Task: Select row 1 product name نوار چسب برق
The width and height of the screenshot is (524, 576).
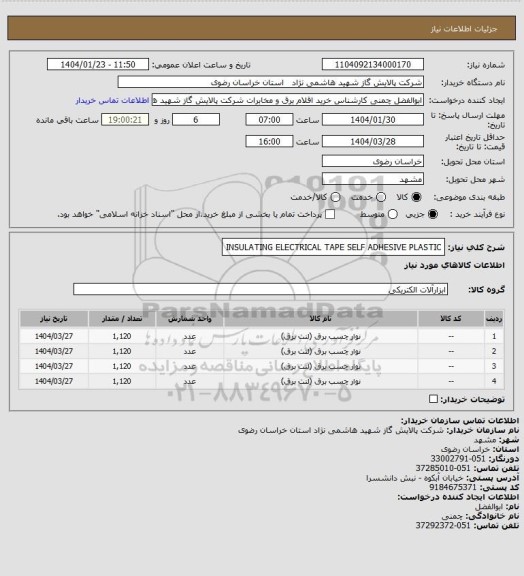Action: pyautogui.click(x=321, y=336)
